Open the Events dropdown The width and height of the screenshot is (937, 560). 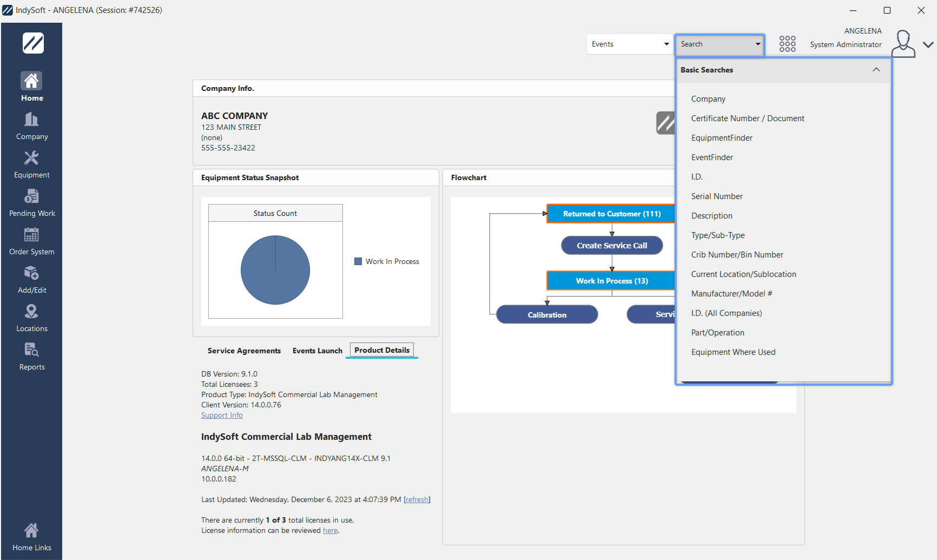[x=630, y=44]
